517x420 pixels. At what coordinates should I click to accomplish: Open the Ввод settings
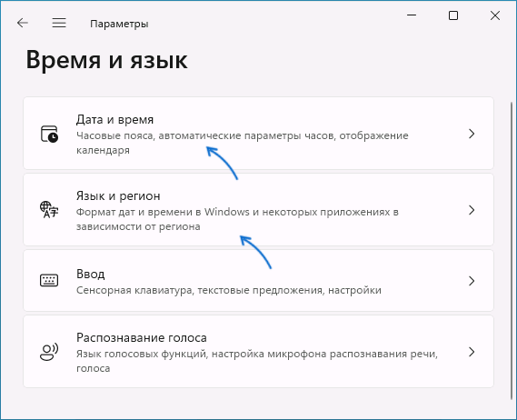point(258,280)
